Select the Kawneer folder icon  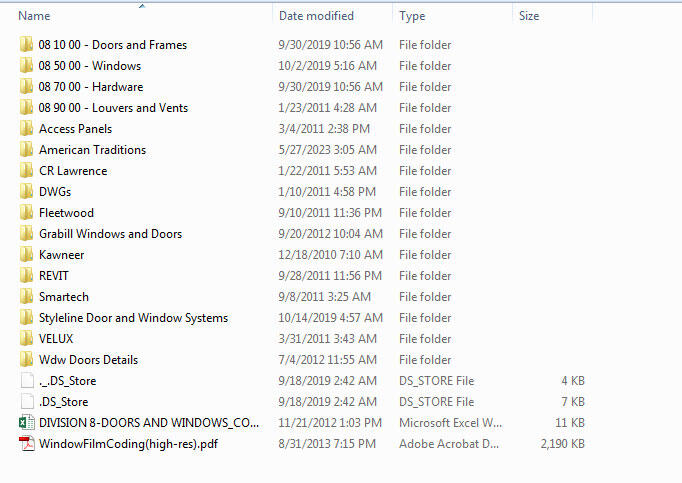tap(27, 254)
